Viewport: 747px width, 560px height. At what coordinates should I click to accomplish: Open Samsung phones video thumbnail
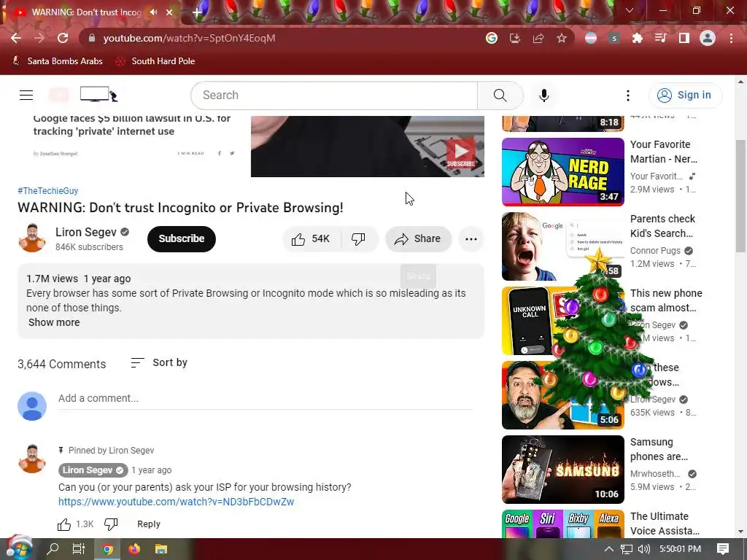pyautogui.click(x=562, y=470)
